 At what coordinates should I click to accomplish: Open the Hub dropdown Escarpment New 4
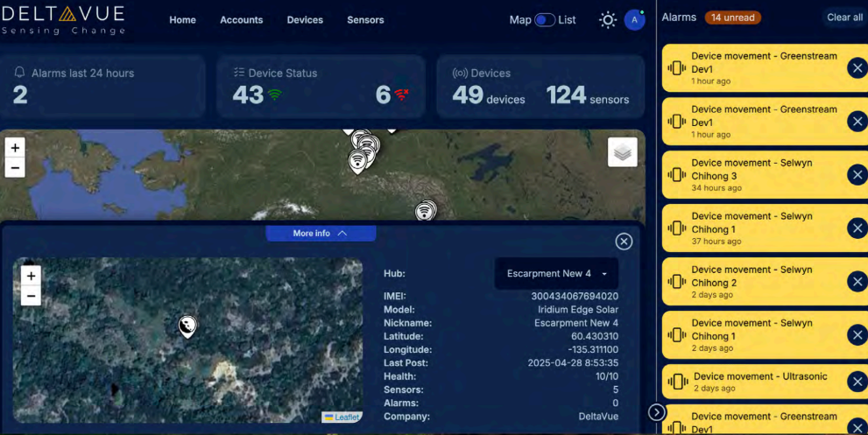click(556, 274)
